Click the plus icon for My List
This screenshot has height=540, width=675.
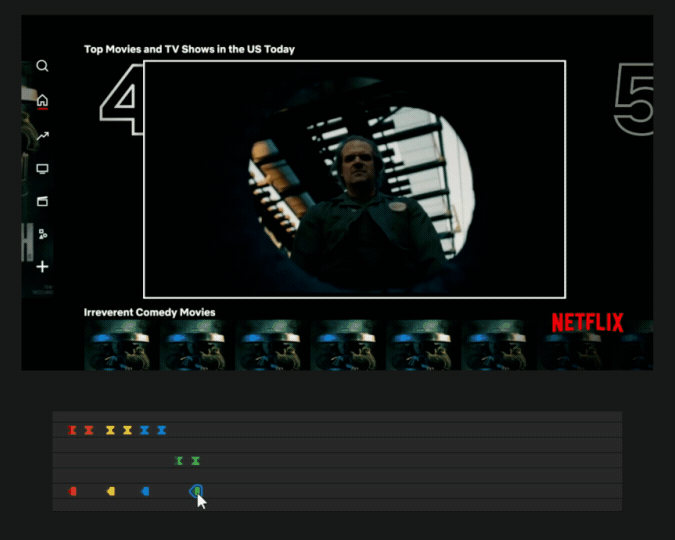tap(42, 267)
